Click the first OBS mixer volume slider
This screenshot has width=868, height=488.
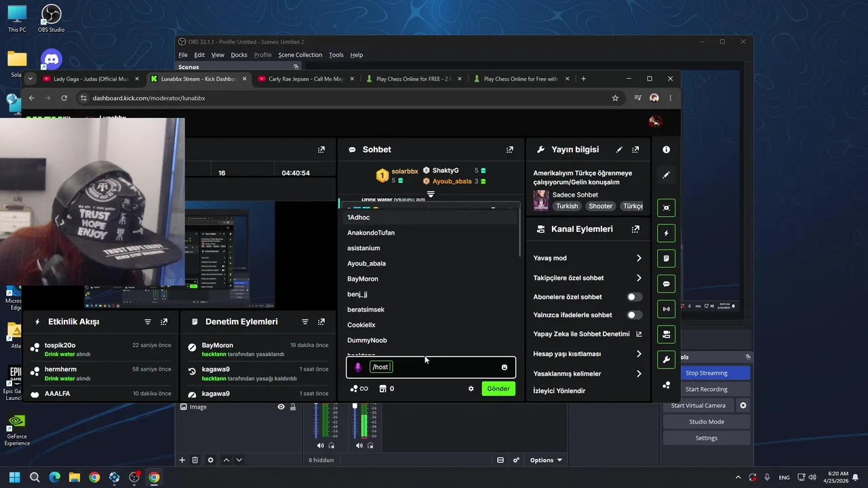pyautogui.click(x=316, y=420)
